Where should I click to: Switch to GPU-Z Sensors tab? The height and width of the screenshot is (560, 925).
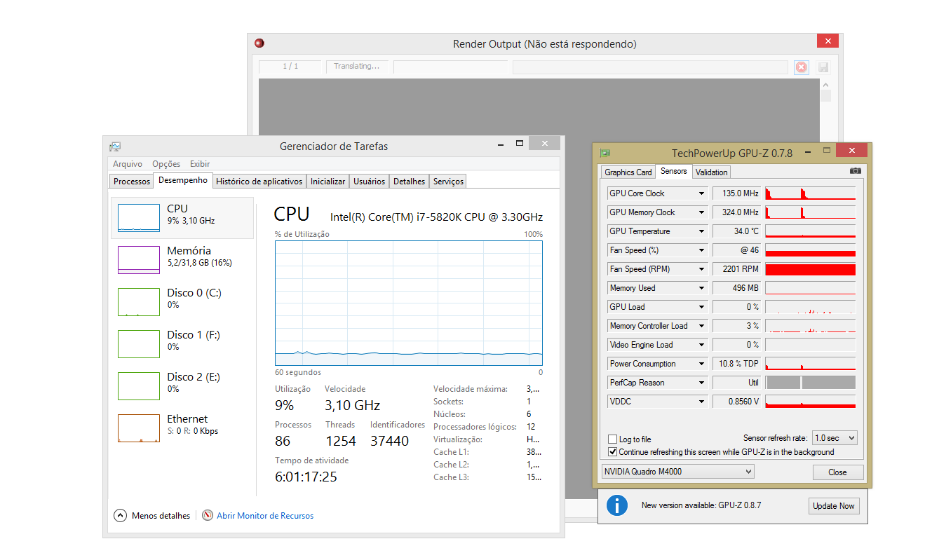click(674, 171)
